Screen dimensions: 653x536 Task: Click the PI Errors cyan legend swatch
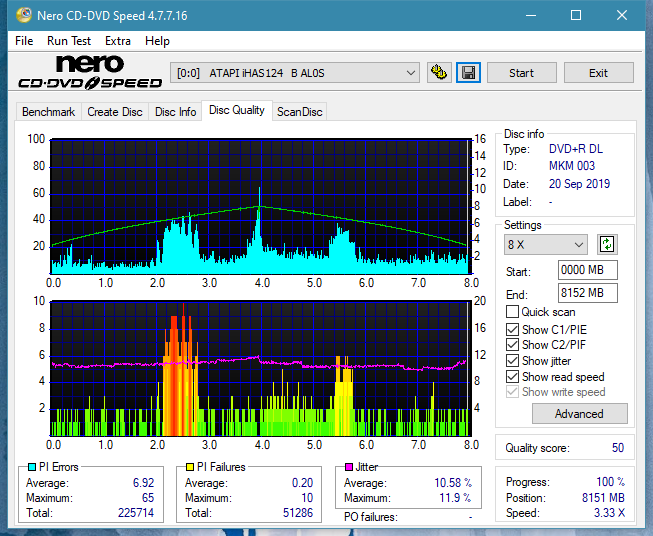(x=32, y=467)
